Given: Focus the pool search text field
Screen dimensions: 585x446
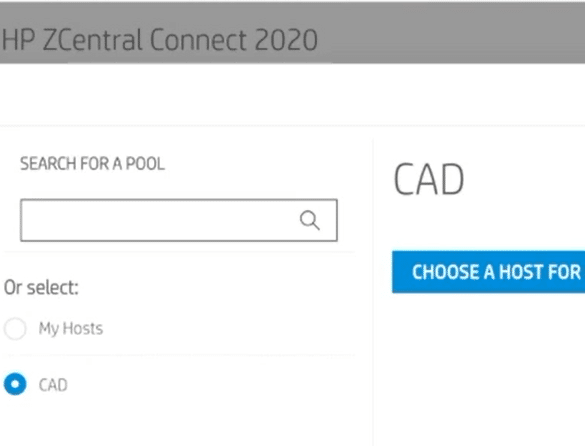Looking at the screenshot, I should click(179, 220).
